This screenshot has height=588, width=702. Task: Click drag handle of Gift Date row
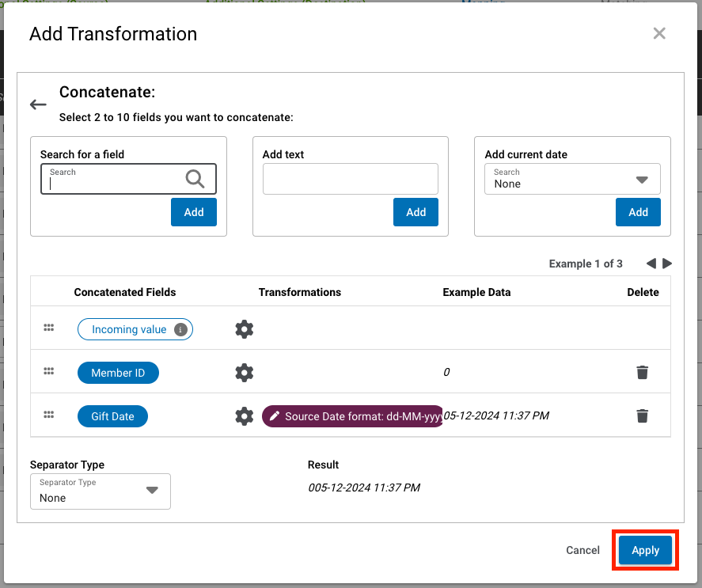[49, 415]
